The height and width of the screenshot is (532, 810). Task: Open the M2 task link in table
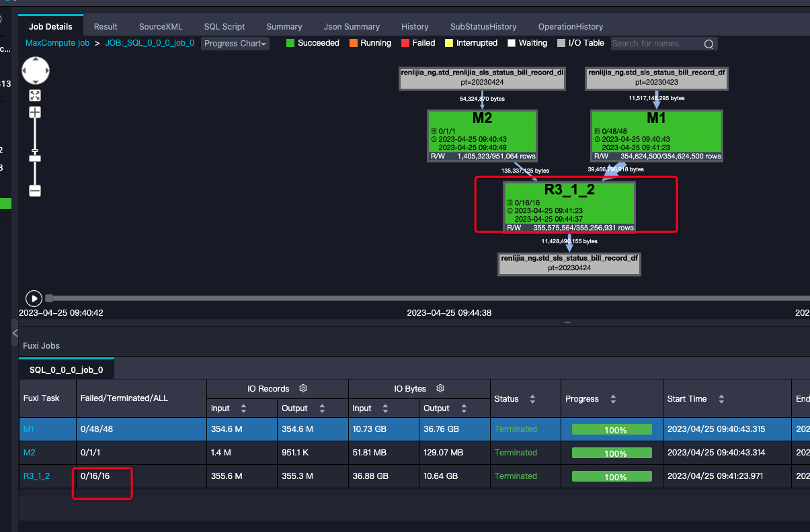29,452
